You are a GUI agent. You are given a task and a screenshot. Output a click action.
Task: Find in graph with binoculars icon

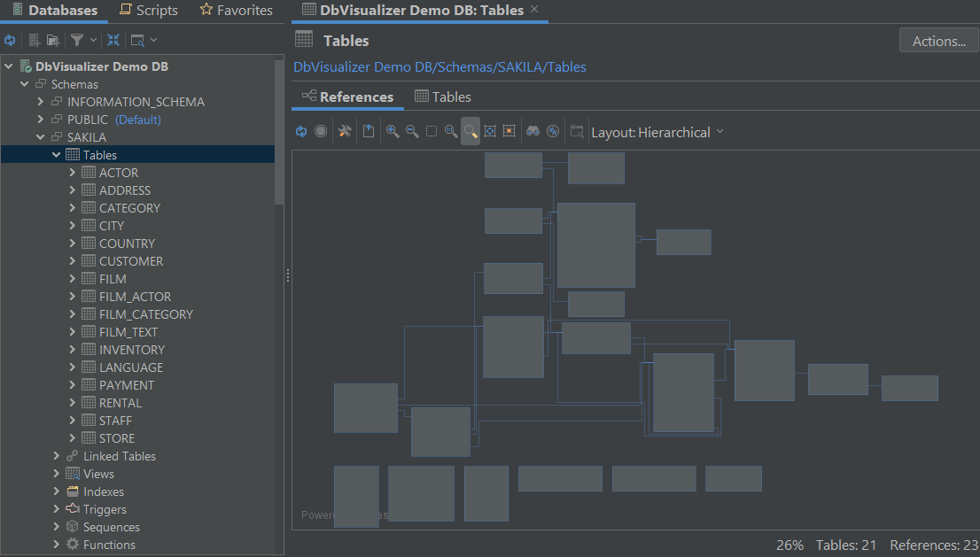(x=533, y=131)
